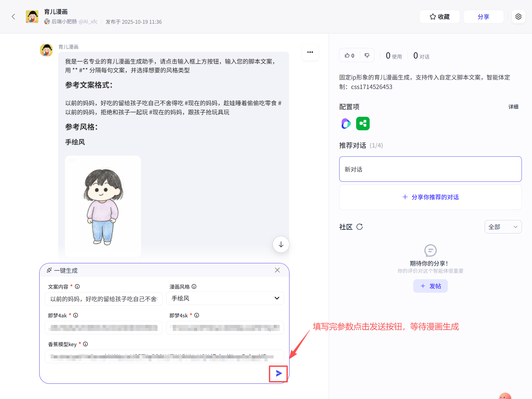Open 详细 configuration details link

[513, 107]
